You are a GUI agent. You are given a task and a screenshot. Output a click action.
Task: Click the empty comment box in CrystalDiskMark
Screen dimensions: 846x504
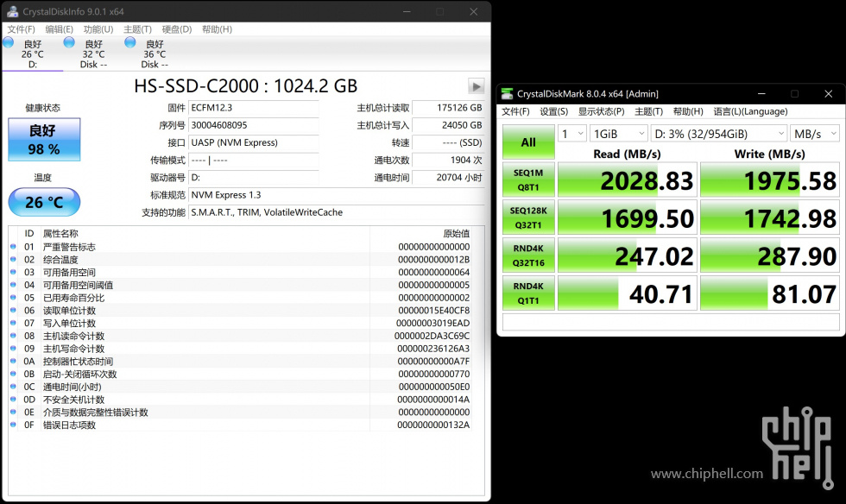tap(671, 322)
